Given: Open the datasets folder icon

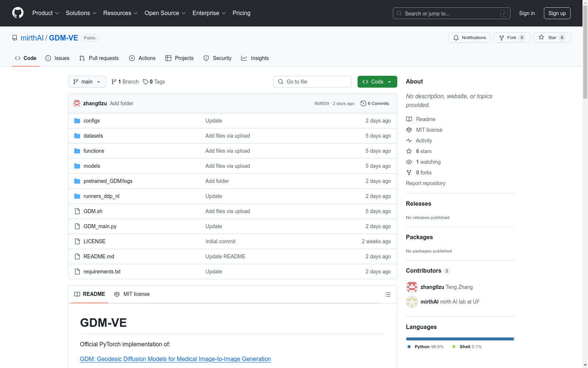Looking at the screenshot, I should (77, 136).
